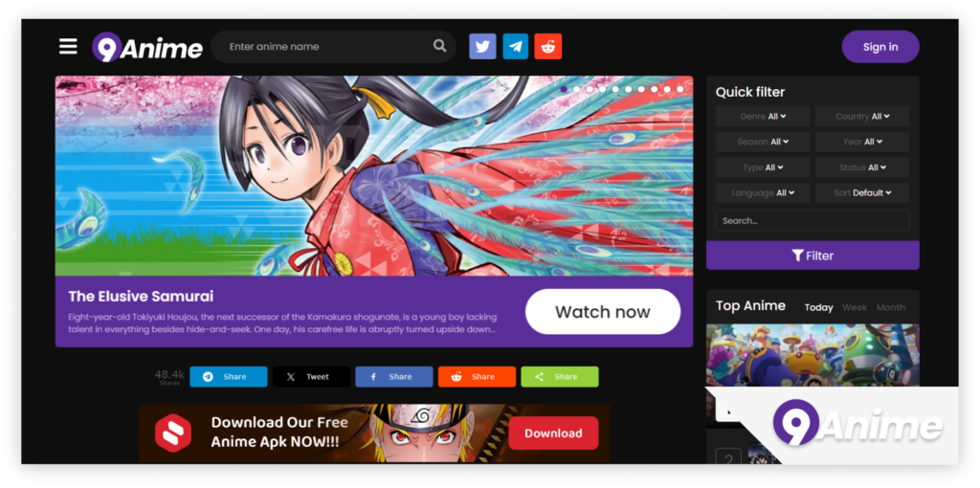Click Download Our Free Anime Apk text
980x488 pixels.
[x=279, y=432]
